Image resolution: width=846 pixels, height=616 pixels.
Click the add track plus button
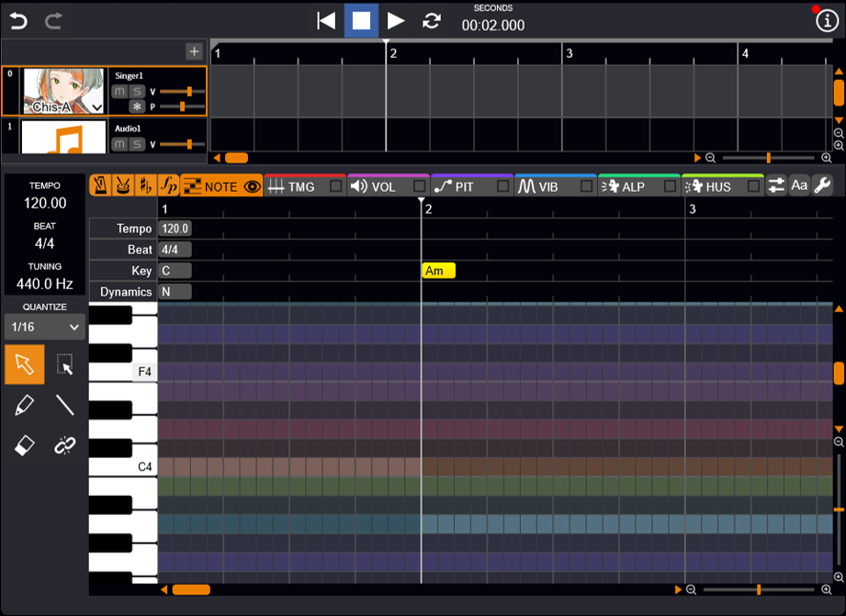click(x=194, y=51)
